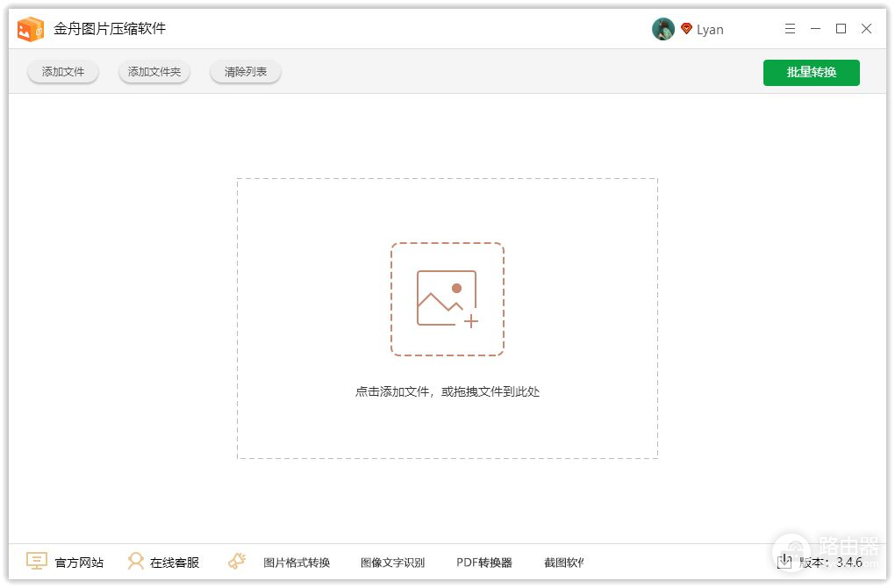Viewport: 895px width, 588px height.
Task: Click the orange app logo in title bar
Action: click(31, 29)
